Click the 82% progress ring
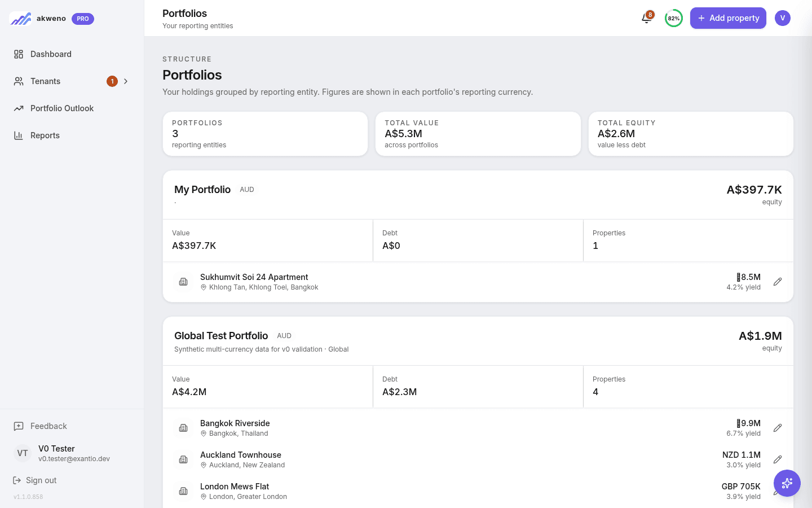This screenshot has height=508, width=812. (x=674, y=18)
